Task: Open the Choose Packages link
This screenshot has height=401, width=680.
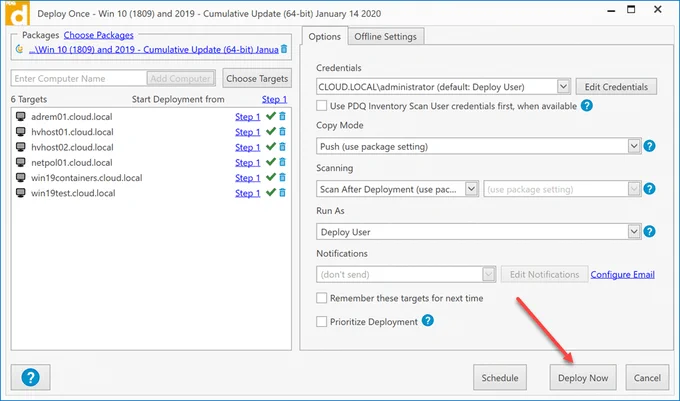Action: (98, 35)
